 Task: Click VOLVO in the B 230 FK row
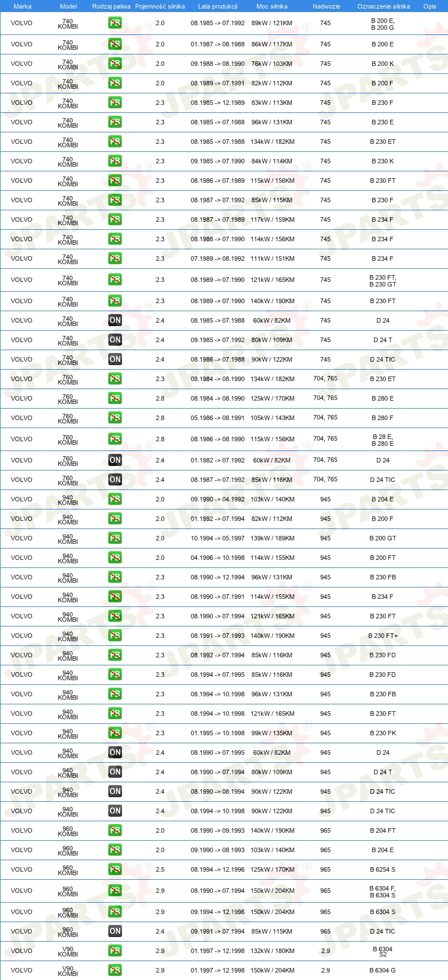coord(22,733)
